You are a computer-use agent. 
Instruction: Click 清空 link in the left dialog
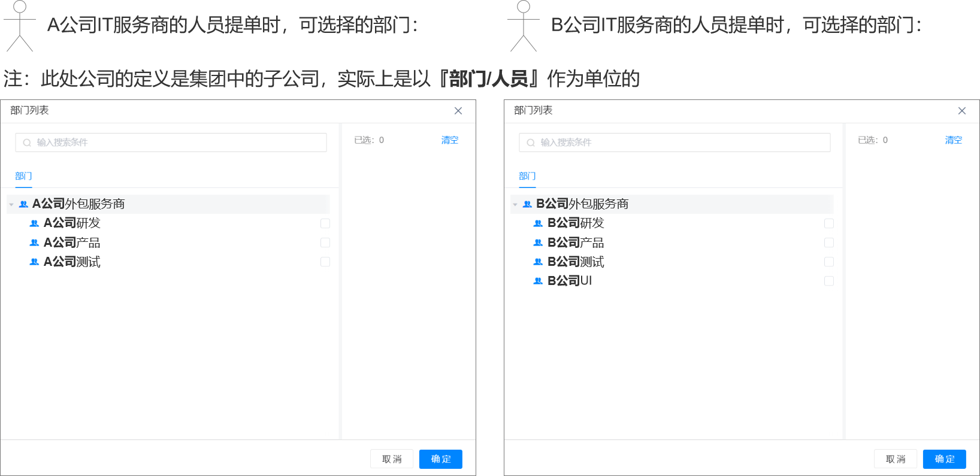(449, 140)
